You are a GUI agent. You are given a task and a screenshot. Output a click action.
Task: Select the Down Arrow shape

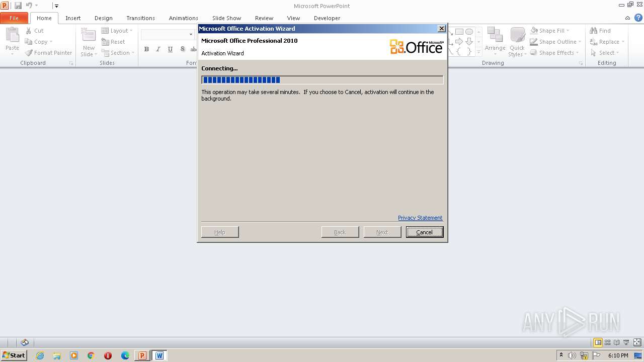[469, 41]
